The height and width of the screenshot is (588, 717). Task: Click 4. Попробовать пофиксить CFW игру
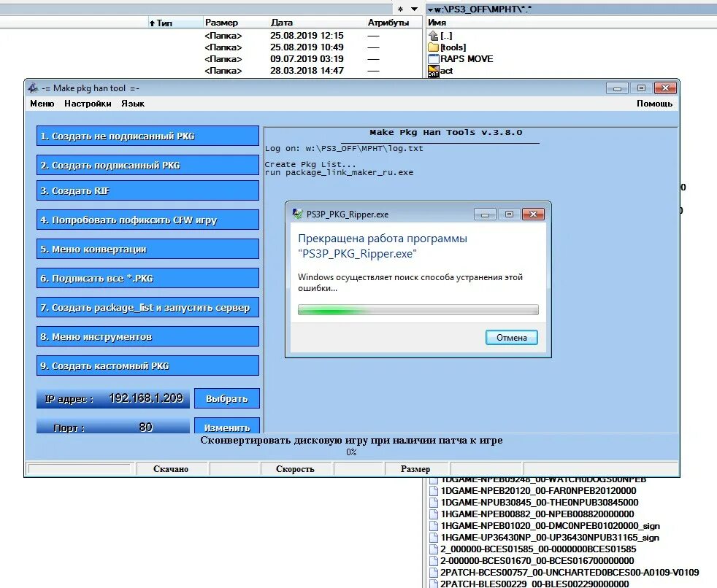point(147,220)
